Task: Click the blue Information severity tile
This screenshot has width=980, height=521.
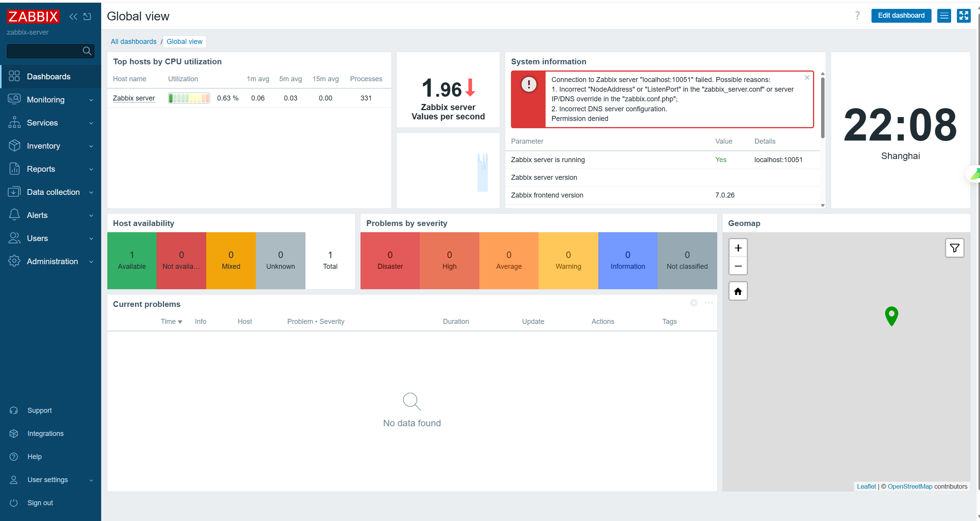Action: (628, 261)
